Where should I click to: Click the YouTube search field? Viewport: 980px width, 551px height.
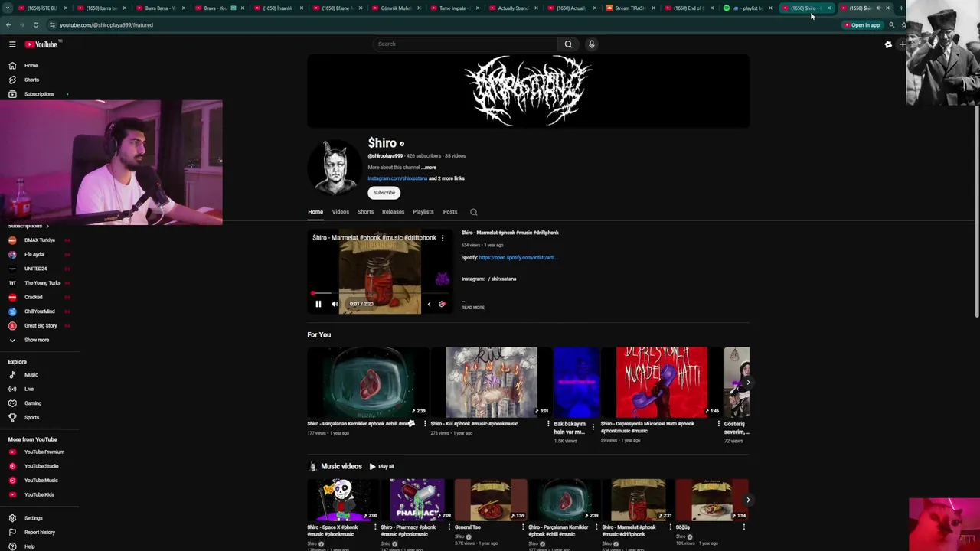pos(465,44)
